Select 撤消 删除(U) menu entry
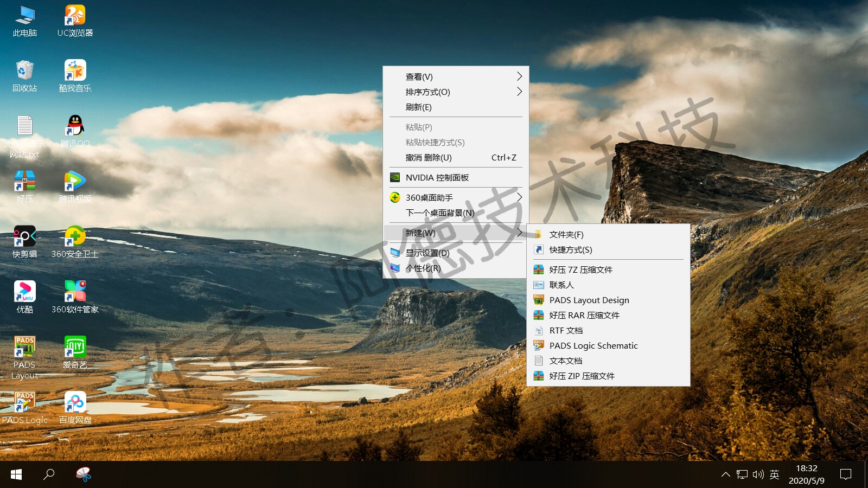868x488 pixels. pos(456,157)
